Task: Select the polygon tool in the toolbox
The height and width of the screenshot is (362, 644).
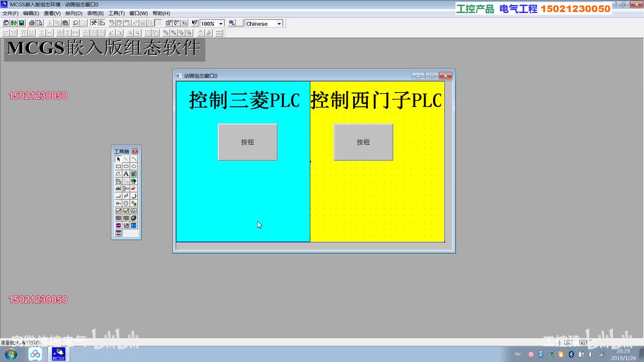Action: pos(119,174)
